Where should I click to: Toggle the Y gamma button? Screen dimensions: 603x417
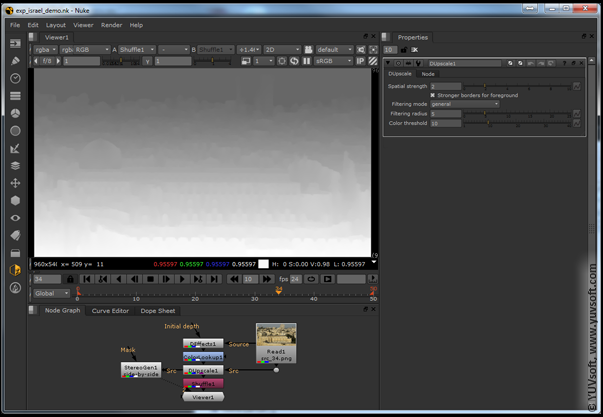[147, 61]
